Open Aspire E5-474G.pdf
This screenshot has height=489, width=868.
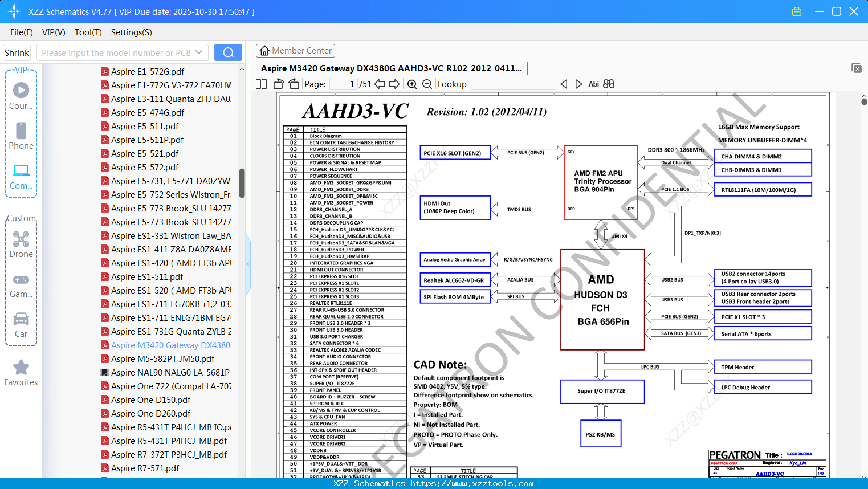click(x=148, y=112)
